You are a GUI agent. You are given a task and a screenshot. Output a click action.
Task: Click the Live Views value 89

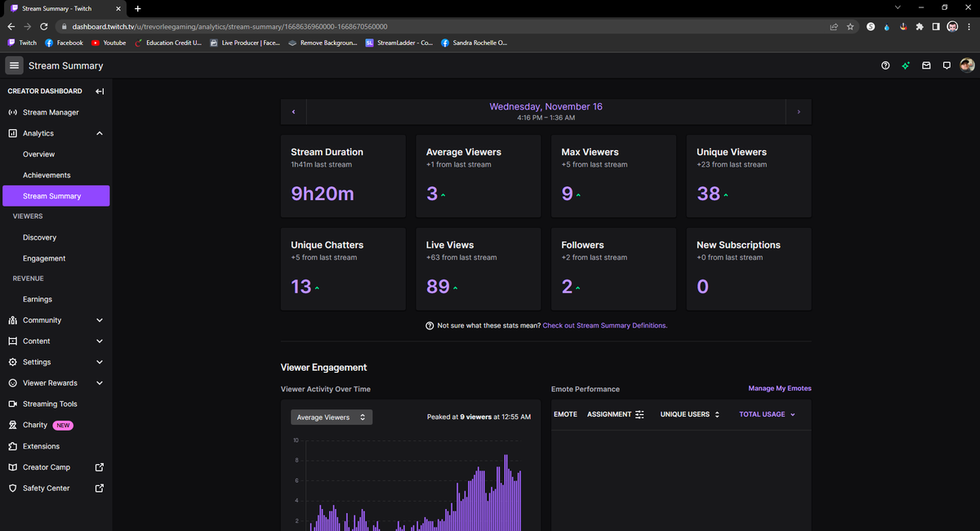pyautogui.click(x=438, y=287)
